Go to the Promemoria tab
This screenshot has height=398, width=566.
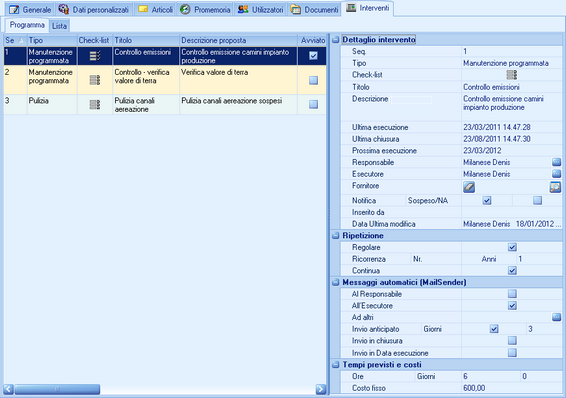click(205, 9)
